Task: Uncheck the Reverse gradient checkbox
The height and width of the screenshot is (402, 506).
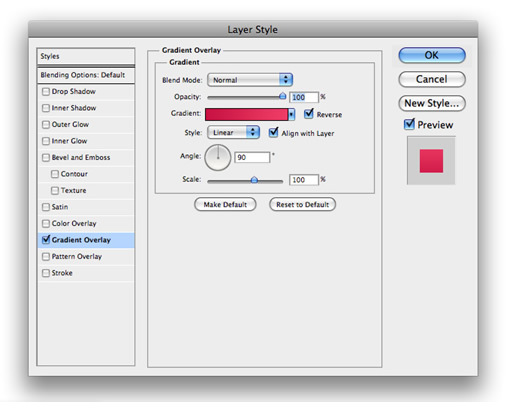Action: 309,114
